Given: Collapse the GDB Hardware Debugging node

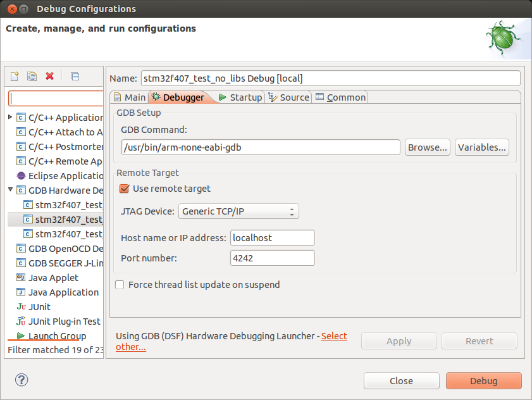Looking at the screenshot, I should tap(10, 190).
